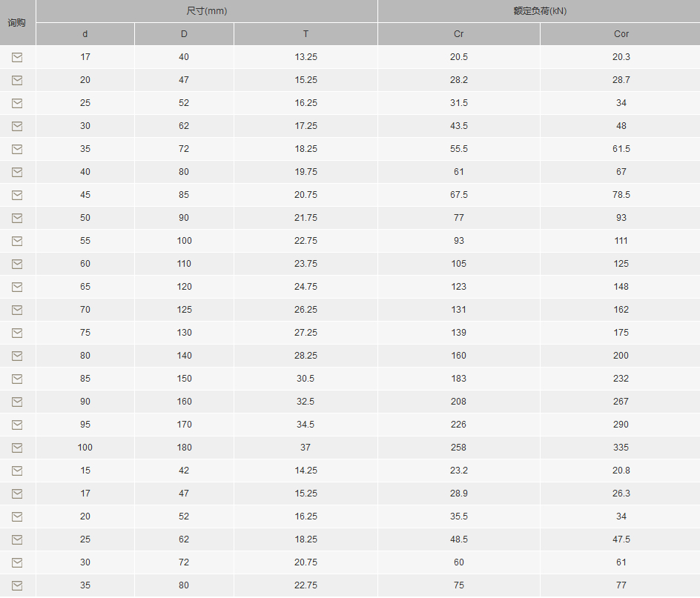The width and height of the screenshot is (700, 598).
Task: Click envelope icon for row with T 26.25
Action: tap(17, 310)
